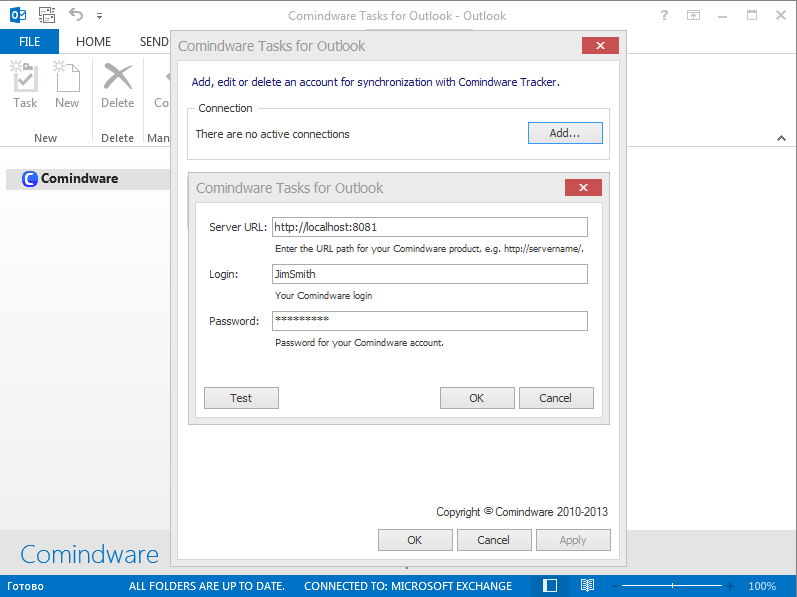Click the Apply button
The width and height of the screenshot is (797, 597).
click(x=573, y=540)
